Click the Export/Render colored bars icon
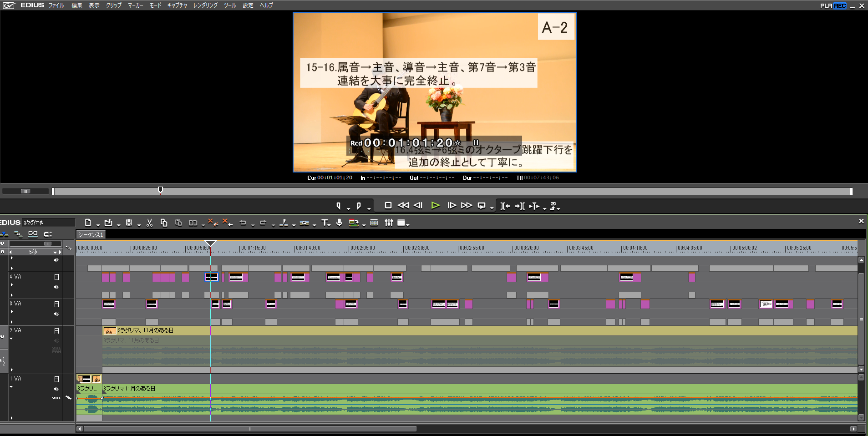 pyautogui.click(x=354, y=223)
